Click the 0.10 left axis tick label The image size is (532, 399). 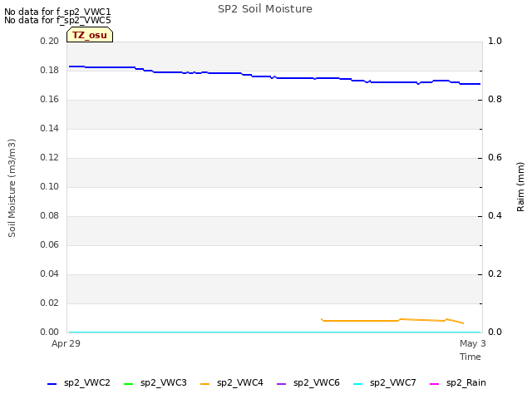coord(50,186)
